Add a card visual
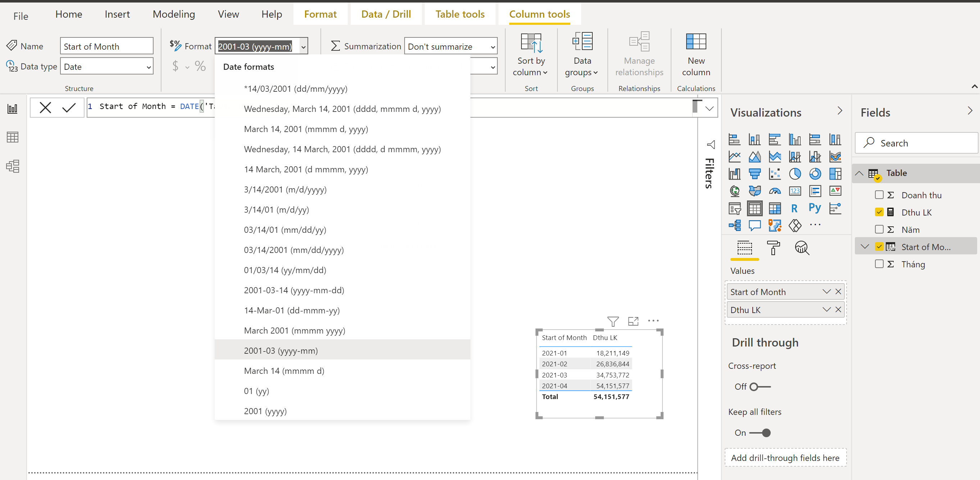This screenshot has width=980, height=480. point(795,191)
